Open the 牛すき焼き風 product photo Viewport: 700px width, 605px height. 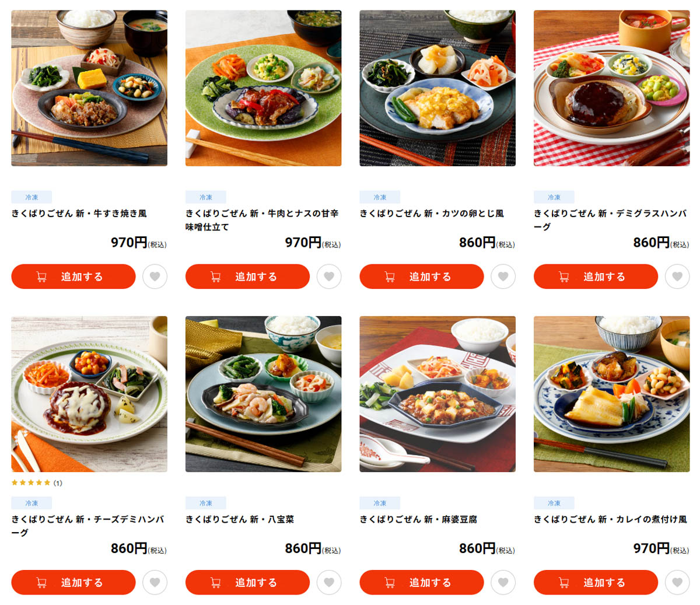(x=89, y=88)
